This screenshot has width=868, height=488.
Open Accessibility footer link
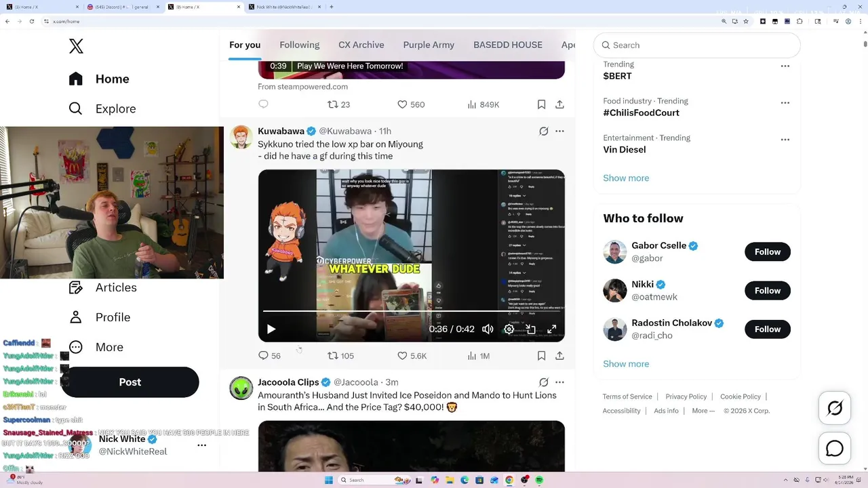click(x=621, y=411)
